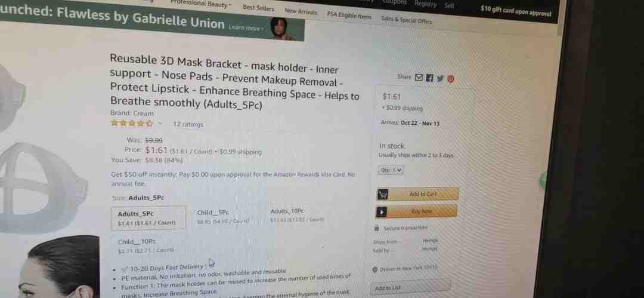Open the Professional Beauty dropdown menu

201,4
